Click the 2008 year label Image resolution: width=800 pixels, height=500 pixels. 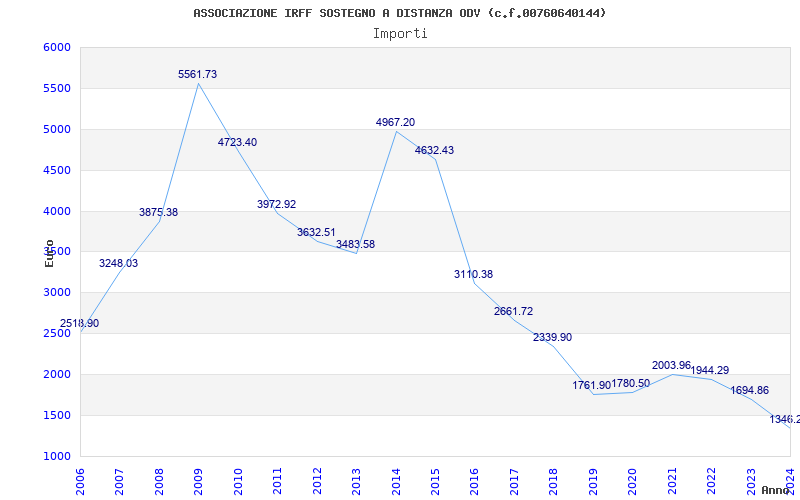coord(159,481)
